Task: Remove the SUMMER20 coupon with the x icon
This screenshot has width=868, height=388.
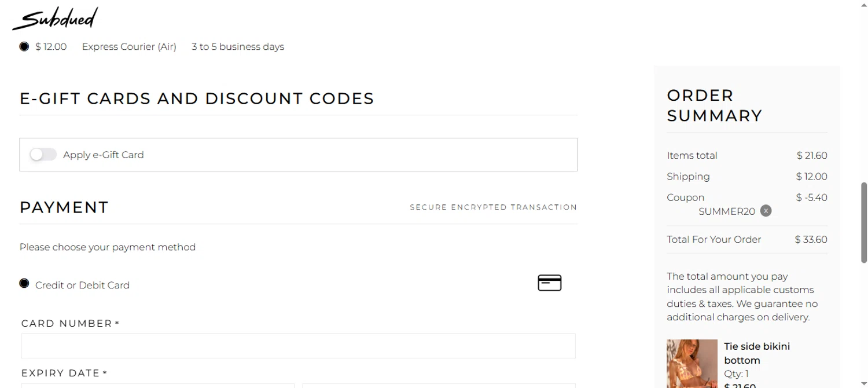Action: [x=766, y=211]
